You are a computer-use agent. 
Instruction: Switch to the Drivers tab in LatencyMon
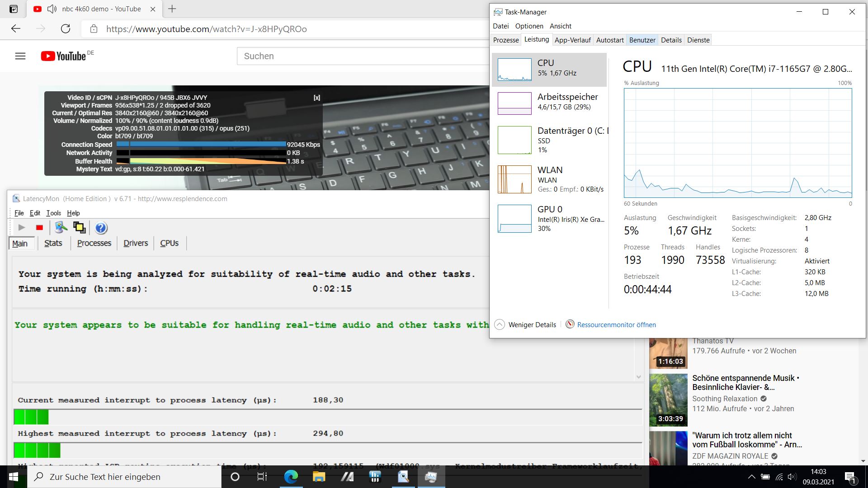click(x=136, y=243)
